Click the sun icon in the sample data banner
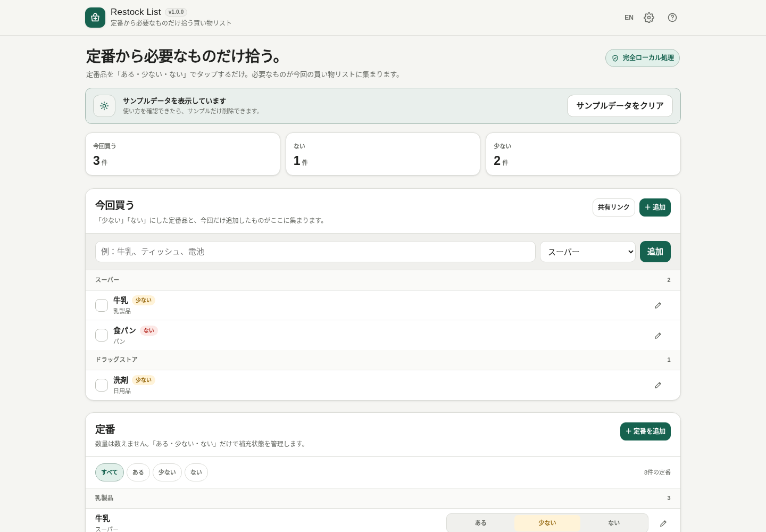The height and width of the screenshot is (532, 766). [x=104, y=106]
